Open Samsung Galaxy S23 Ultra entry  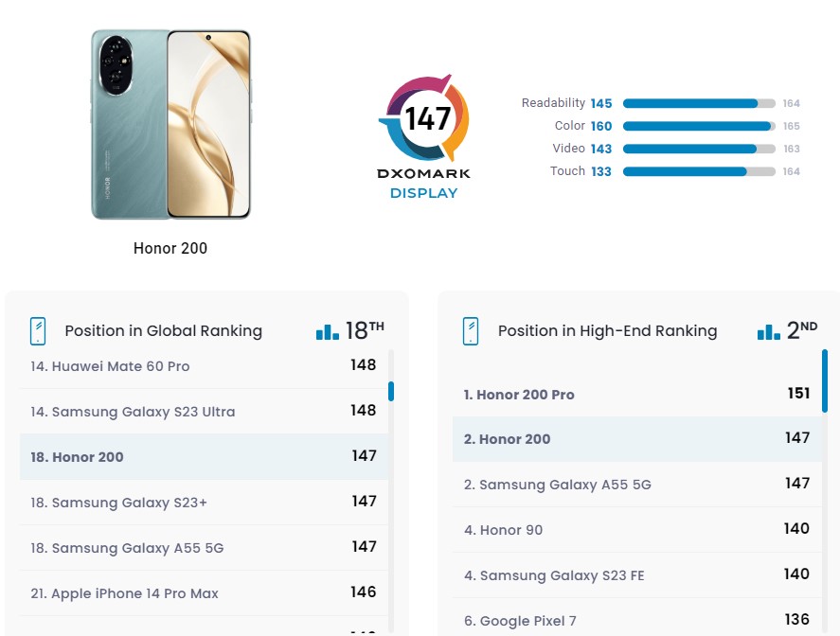204,411
